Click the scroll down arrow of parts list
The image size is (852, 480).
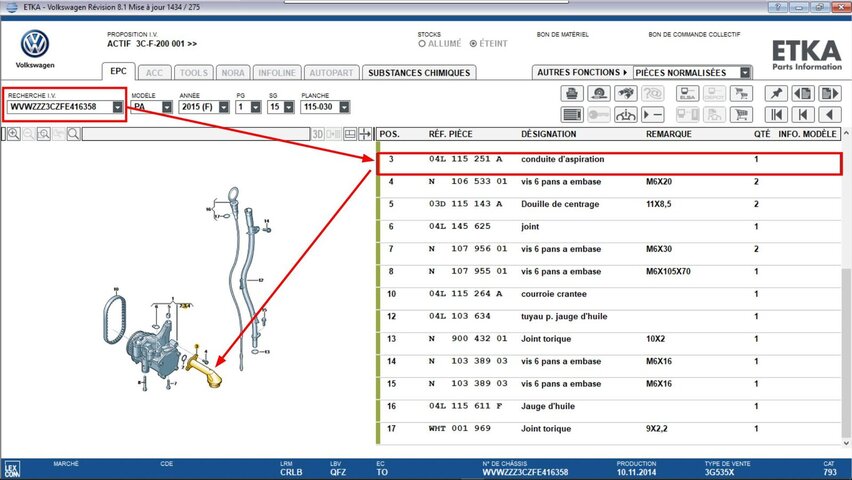point(846,443)
